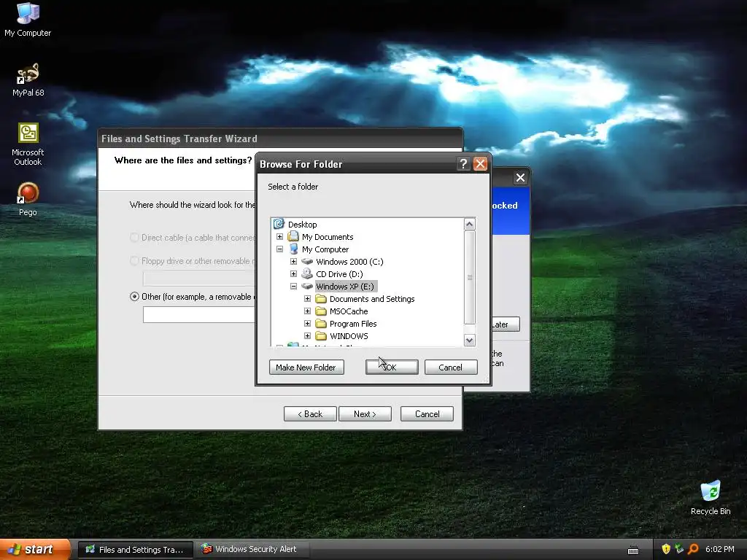Launch the MyPal 68 desktop shortcut
Viewport: 747px width, 560px height.
coord(28,79)
